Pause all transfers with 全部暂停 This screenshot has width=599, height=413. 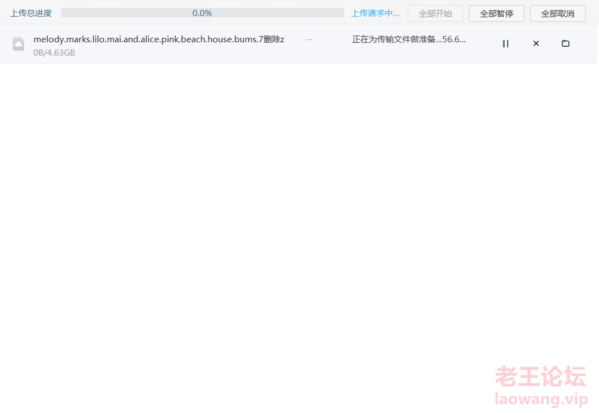point(496,14)
